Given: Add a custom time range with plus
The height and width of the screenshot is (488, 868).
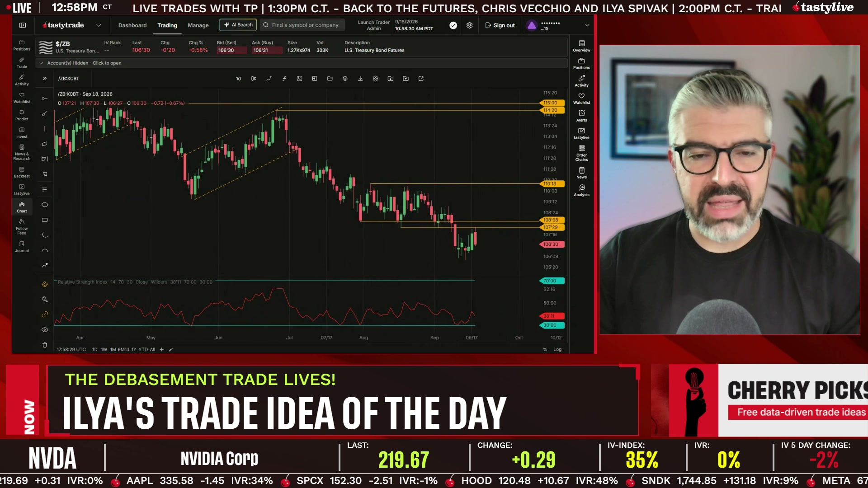Looking at the screenshot, I should (x=161, y=349).
